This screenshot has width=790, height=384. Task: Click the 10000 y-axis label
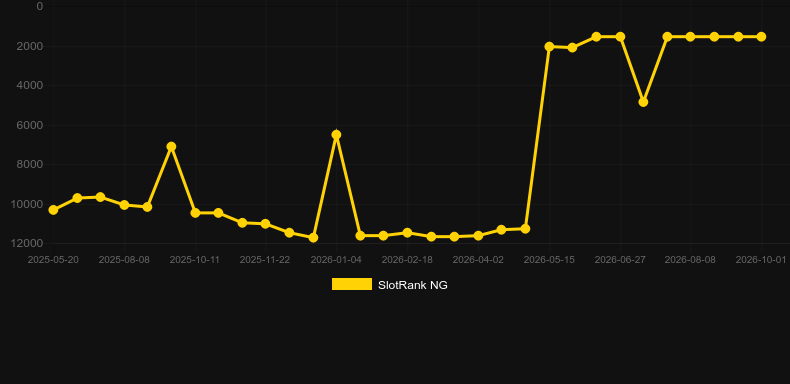click(x=27, y=204)
